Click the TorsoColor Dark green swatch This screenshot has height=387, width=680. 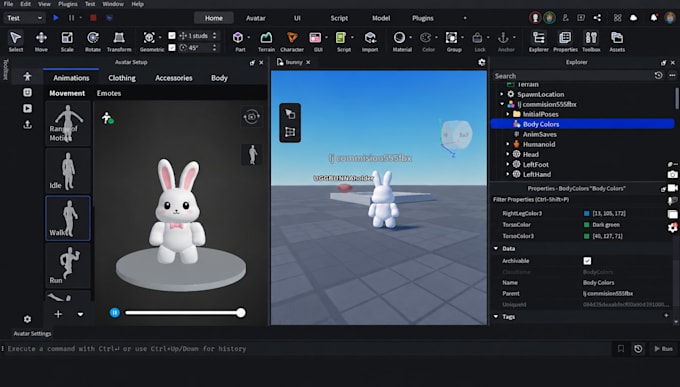587,225
